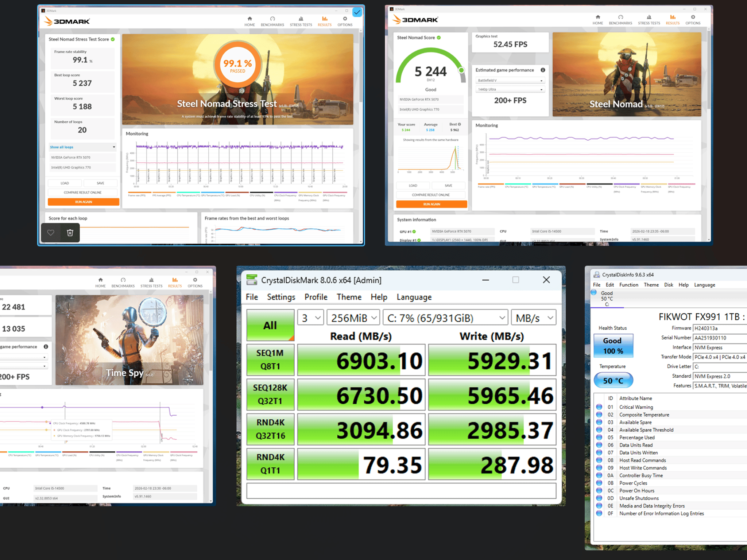This screenshot has height=560, width=747.
Task: Click the trash delete icon on stress test image
Action: pyautogui.click(x=70, y=233)
